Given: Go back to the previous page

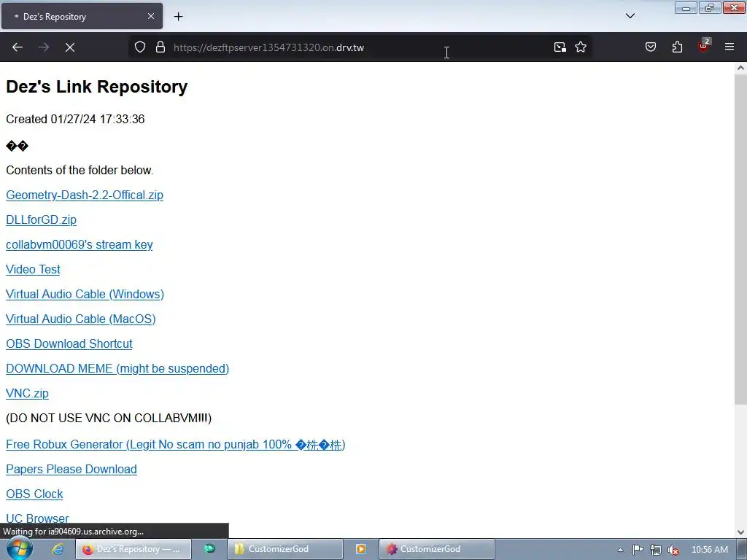Looking at the screenshot, I should pyautogui.click(x=18, y=47).
